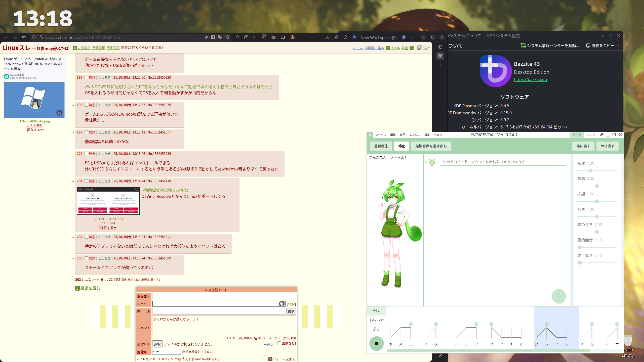Screen dimensions: 644x362
Task: Pin the VOICEVOX window with pin icon
Action: click(601, 135)
